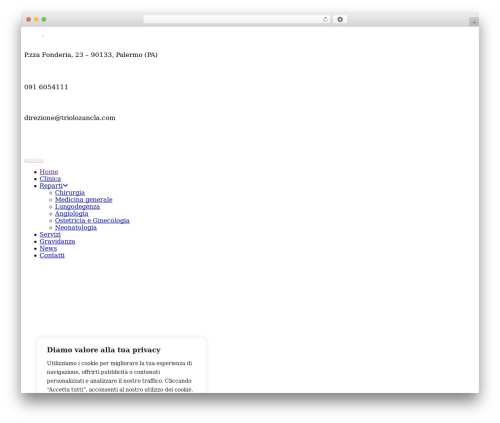Click the blank menu toggle button above navigation

click(x=34, y=161)
